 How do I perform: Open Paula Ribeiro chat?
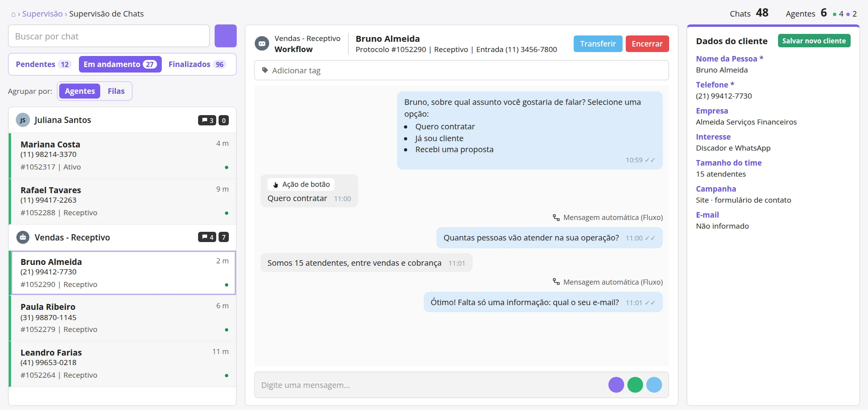(x=122, y=318)
